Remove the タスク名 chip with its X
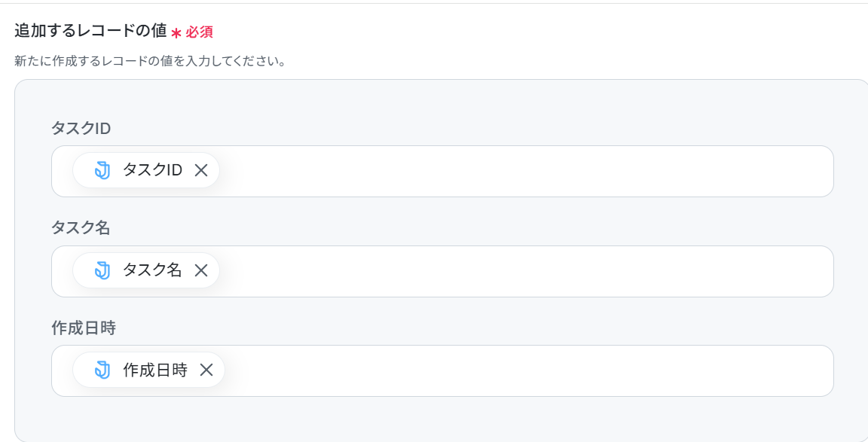The width and height of the screenshot is (868, 442). pos(201,270)
